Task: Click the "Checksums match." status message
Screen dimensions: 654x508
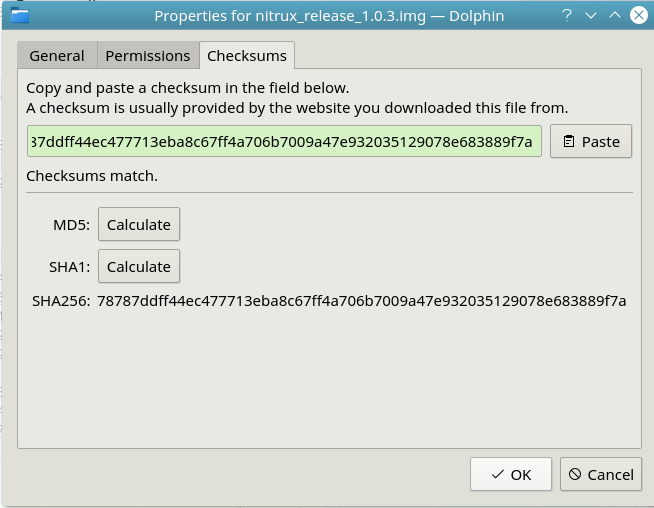Action: (92, 177)
